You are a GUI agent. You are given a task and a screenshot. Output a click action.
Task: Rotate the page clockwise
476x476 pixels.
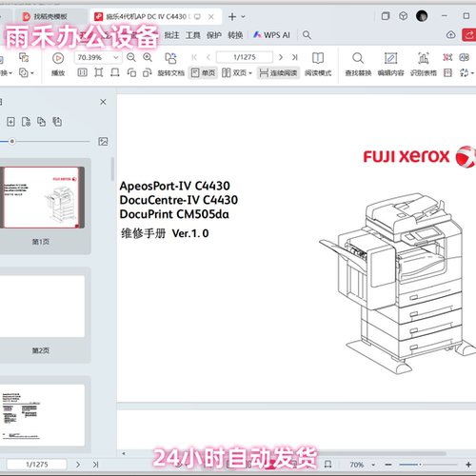click(147, 73)
